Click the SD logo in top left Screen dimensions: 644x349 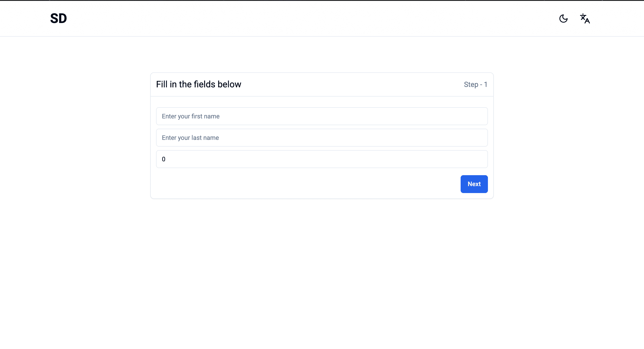click(x=58, y=18)
